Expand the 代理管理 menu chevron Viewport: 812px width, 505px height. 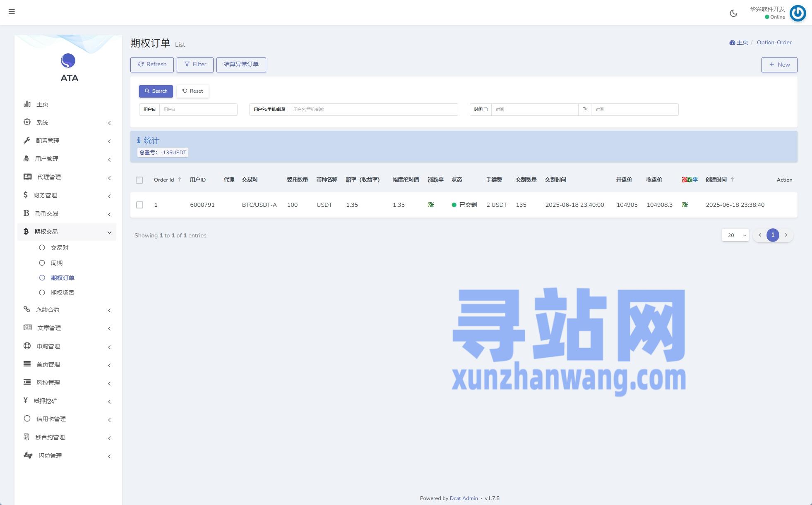pos(109,178)
